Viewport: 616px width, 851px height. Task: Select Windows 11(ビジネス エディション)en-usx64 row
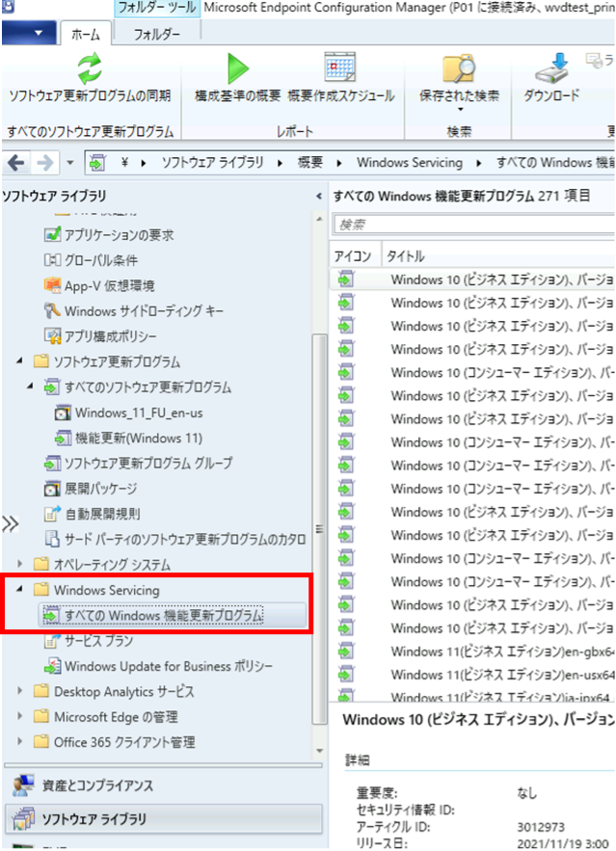[x=471, y=675]
